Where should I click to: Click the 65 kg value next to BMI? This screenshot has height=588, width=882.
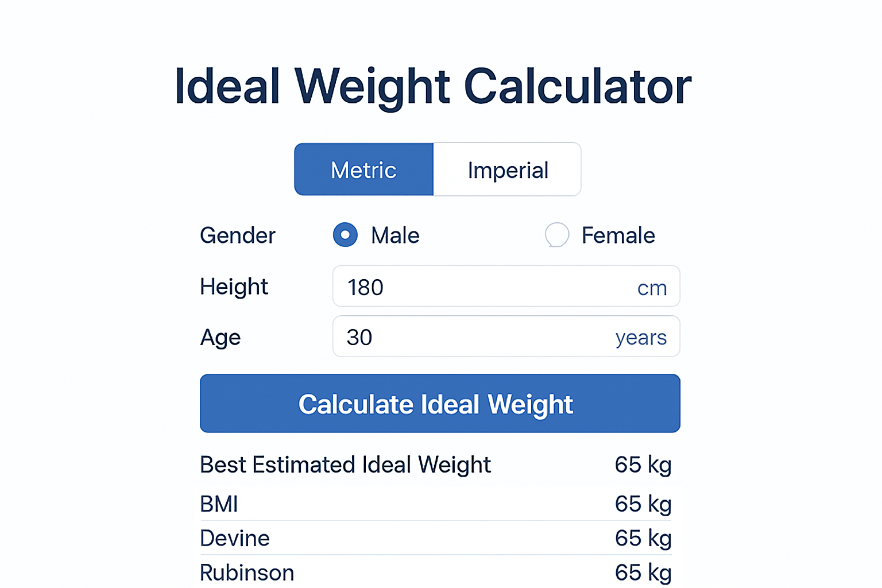pos(643,504)
